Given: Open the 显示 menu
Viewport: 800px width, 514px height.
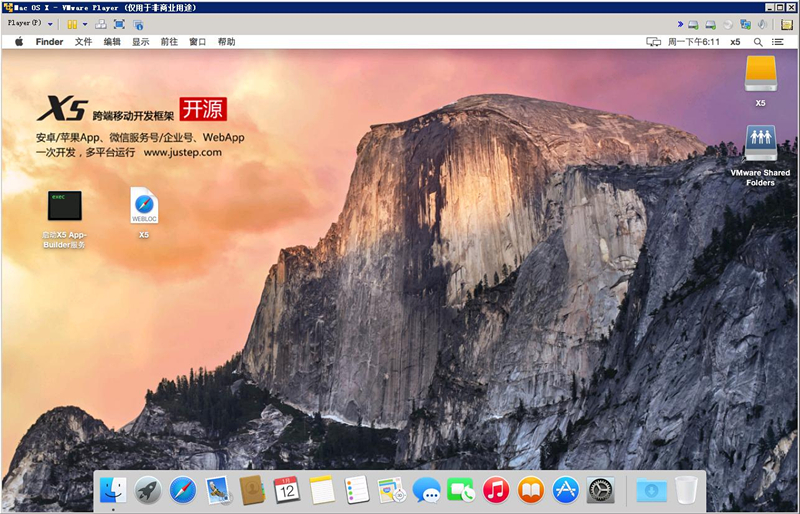Looking at the screenshot, I should click(x=141, y=42).
